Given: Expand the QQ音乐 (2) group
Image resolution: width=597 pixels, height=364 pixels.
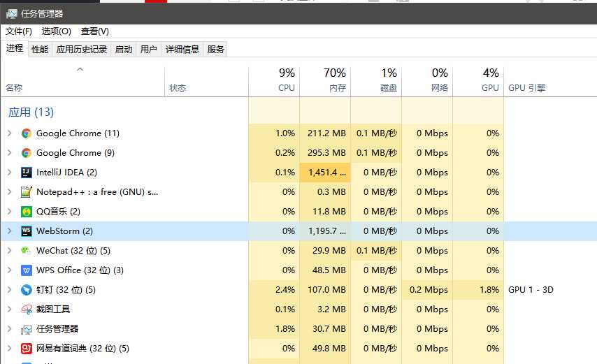Looking at the screenshot, I should coord(10,212).
